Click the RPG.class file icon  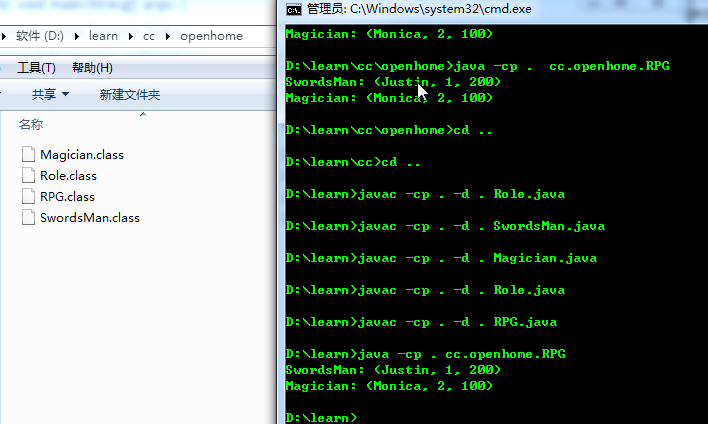[x=28, y=196]
